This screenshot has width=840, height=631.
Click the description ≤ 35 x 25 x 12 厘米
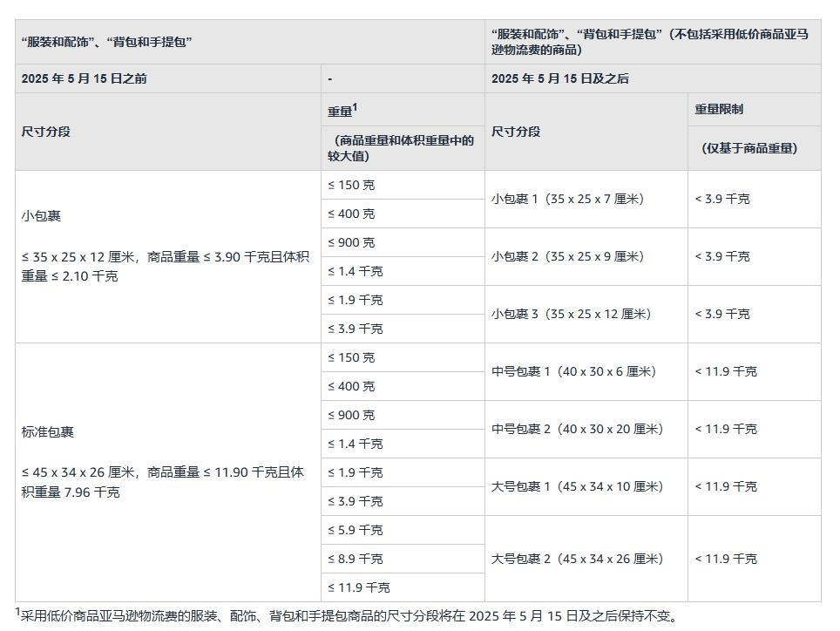[166, 266]
